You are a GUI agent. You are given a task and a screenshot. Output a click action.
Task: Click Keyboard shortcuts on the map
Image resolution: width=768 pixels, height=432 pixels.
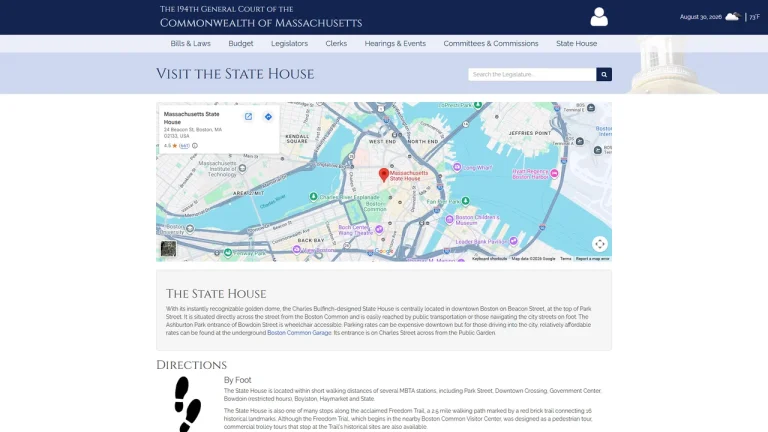[489, 259]
